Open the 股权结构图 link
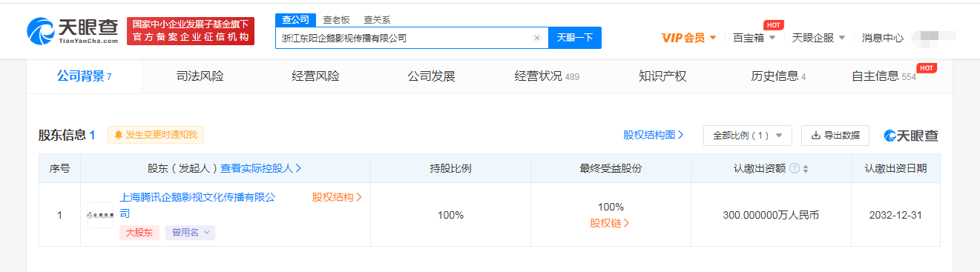The width and height of the screenshot is (980, 272). coord(654,135)
